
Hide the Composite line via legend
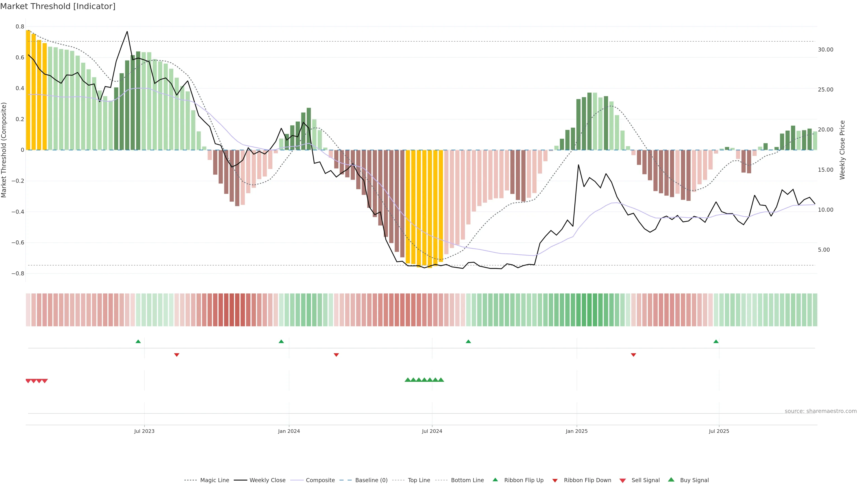(320, 480)
